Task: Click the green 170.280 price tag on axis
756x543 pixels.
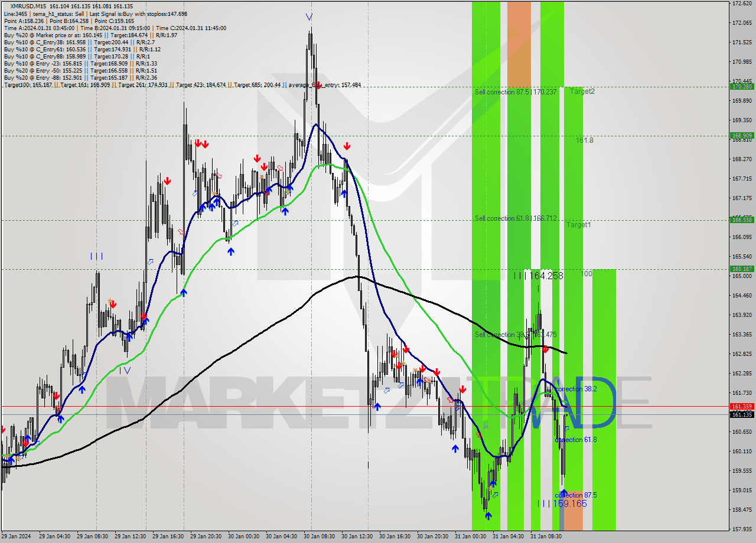Action: tap(742, 87)
